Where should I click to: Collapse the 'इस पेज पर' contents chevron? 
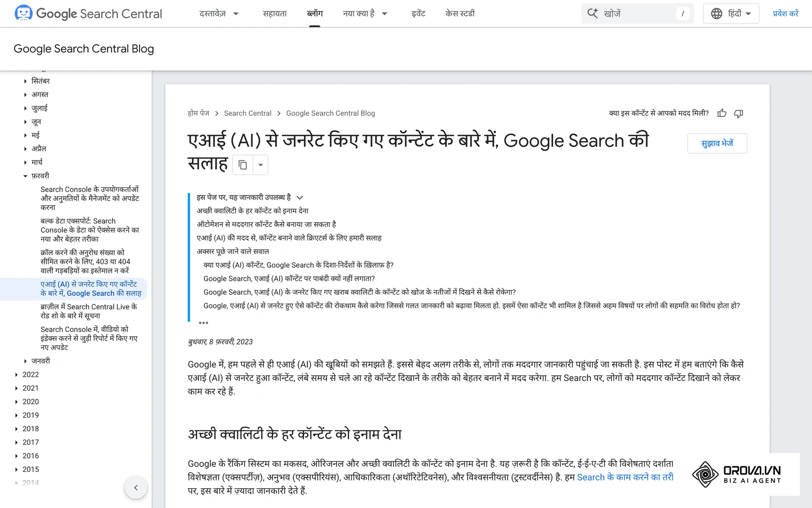click(x=299, y=198)
